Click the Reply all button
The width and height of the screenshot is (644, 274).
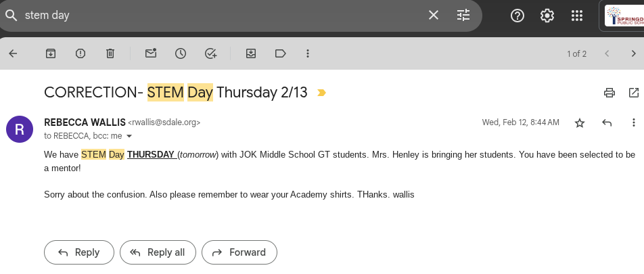(x=158, y=252)
